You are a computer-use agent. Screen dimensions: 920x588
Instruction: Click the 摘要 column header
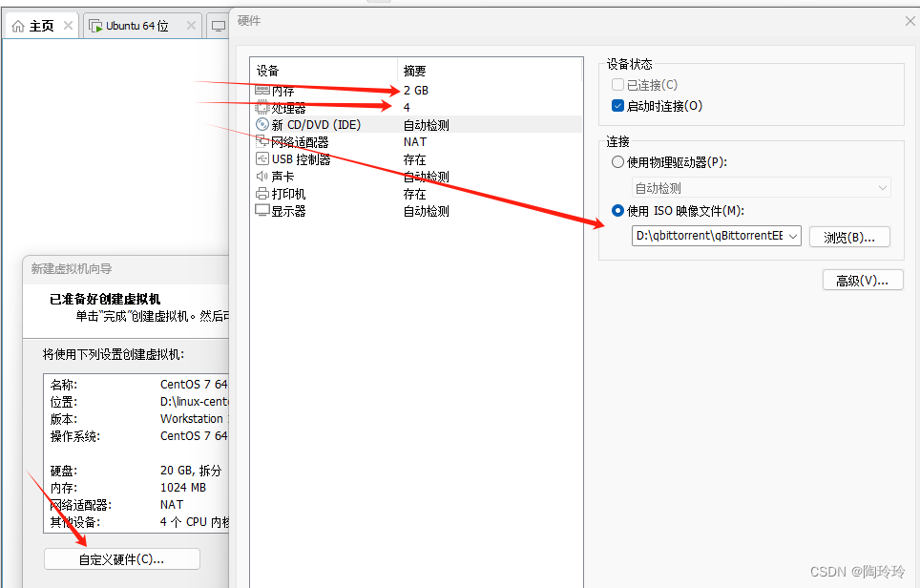click(x=490, y=71)
